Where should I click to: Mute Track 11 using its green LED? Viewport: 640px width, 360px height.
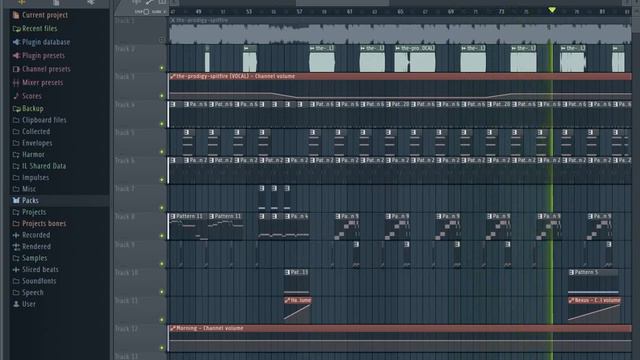tap(162, 320)
